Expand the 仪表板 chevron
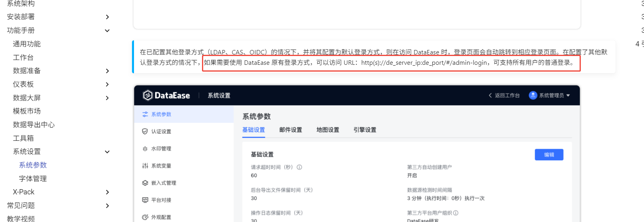The image size is (644, 222). 107,84
